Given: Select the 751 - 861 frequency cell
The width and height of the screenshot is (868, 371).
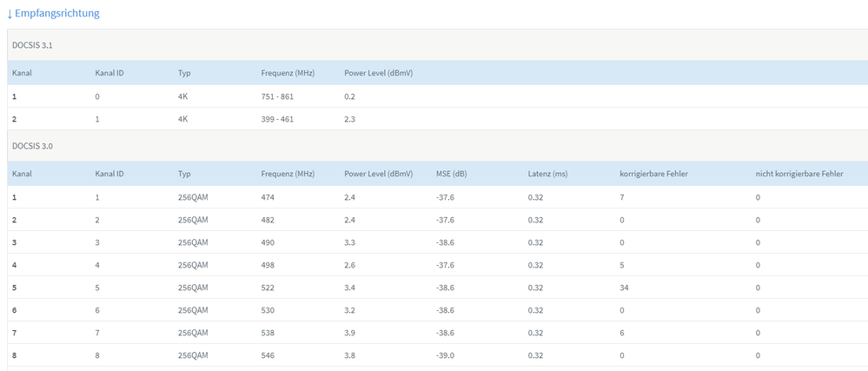Looking at the screenshot, I should (x=277, y=96).
